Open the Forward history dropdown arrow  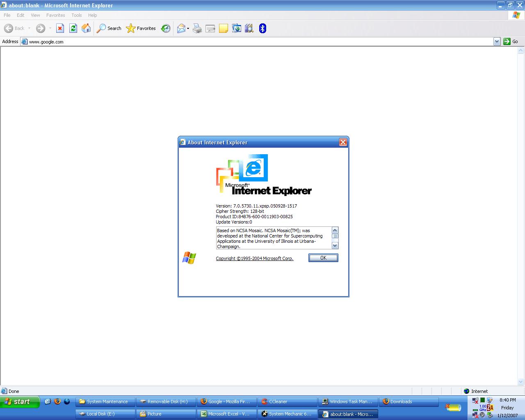point(50,28)
